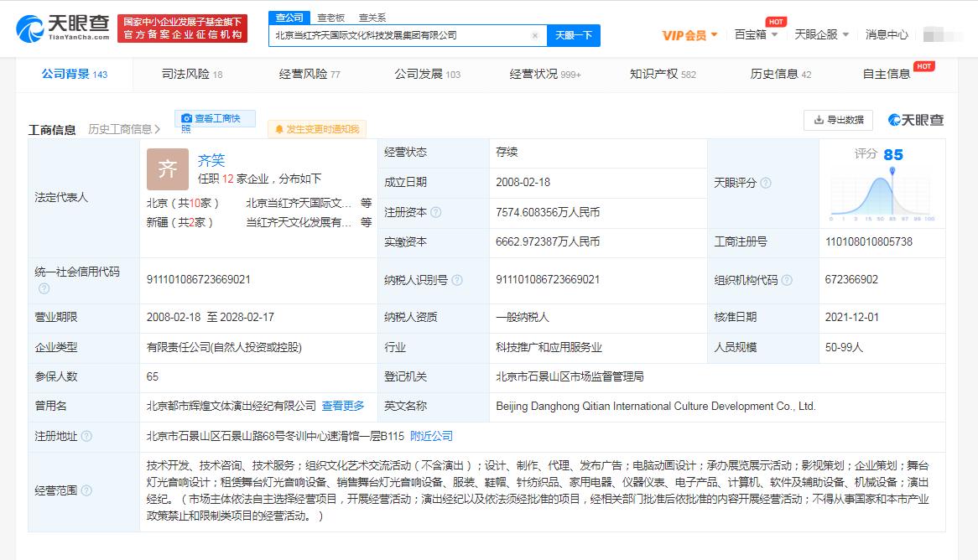Viewport: 978px width, 560px height.
Task: Click 北京当红齐天国际文... company link
Action: (x=298, y=204)
